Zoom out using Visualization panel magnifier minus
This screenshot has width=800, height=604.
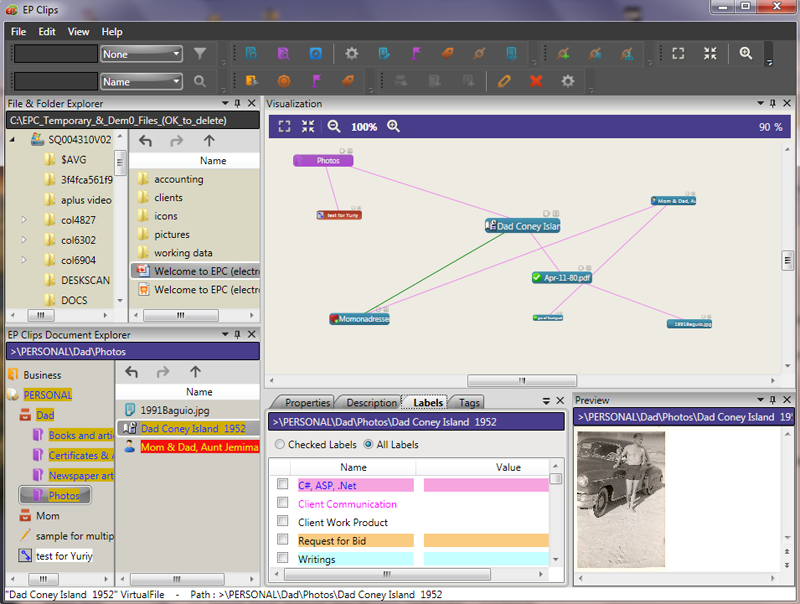334,127
